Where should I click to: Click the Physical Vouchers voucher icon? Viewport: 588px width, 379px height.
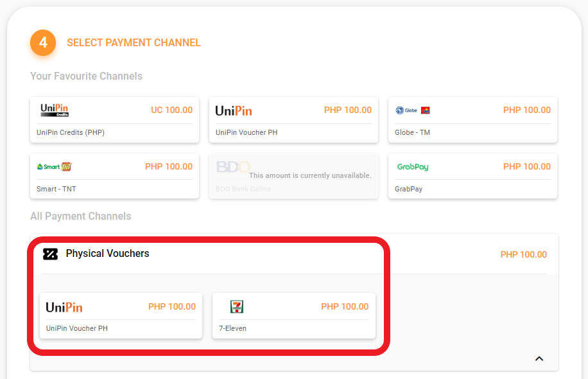[x=50, y=254]
